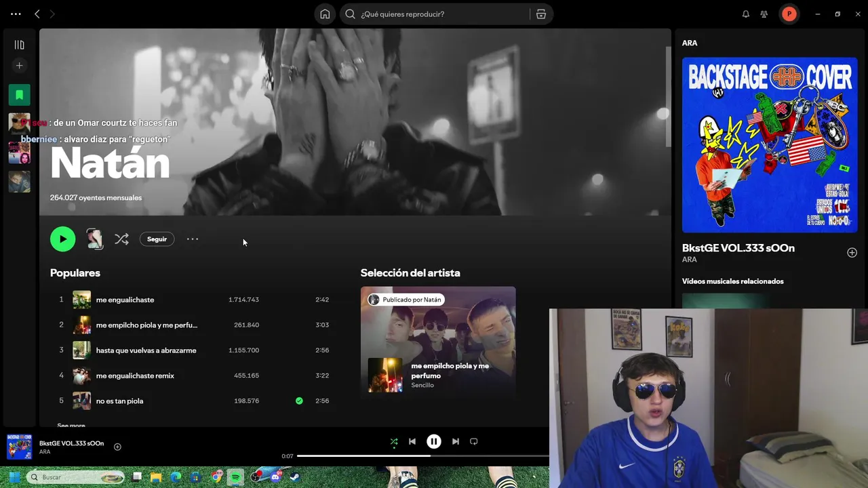Open the notifications bell
Viewport: 868px width, 488px height.
tap(746, 14)
